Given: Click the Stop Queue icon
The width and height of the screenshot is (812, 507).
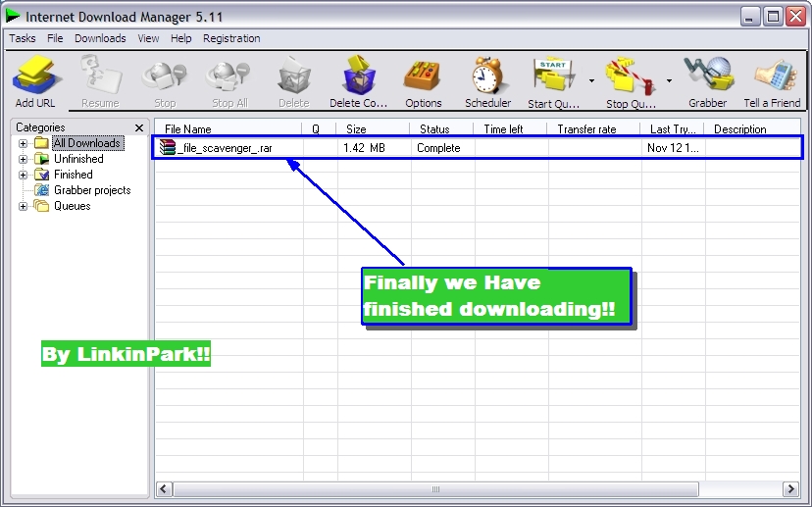Looking at the screenshot, I should (630, 76).
